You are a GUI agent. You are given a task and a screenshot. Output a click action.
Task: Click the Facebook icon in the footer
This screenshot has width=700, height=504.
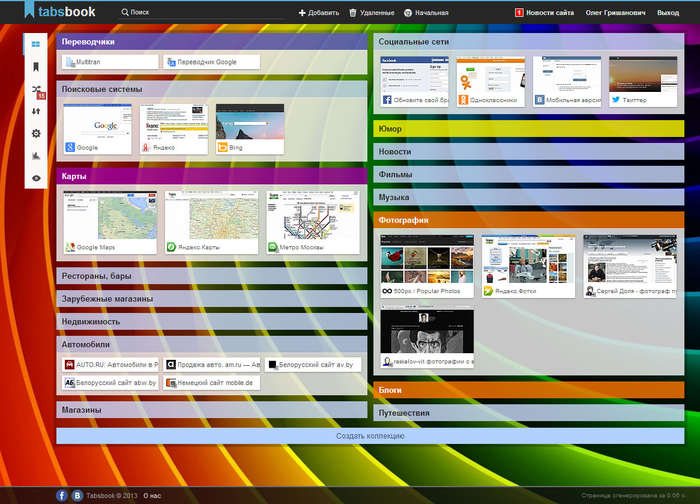coord(62,495)
